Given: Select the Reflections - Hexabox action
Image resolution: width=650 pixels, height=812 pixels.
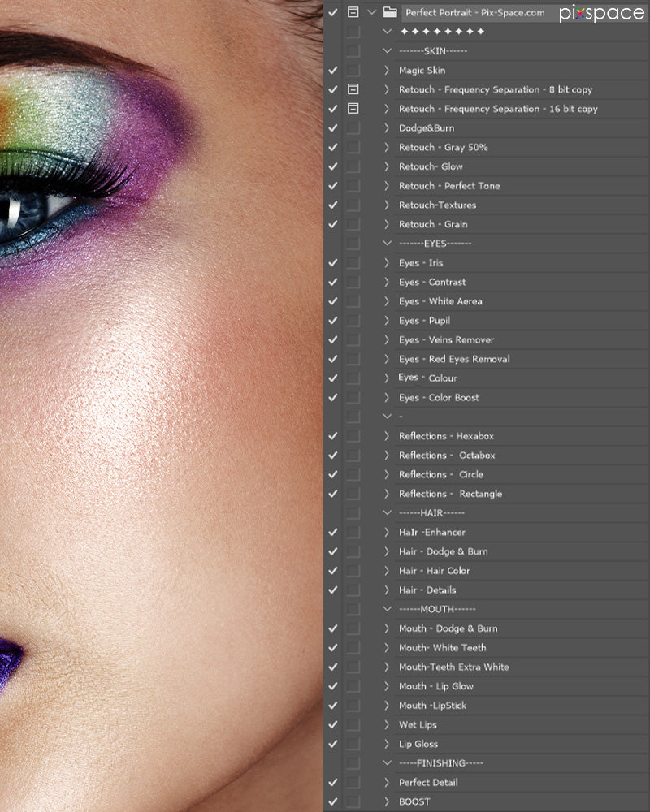Looking at the screenshot, I should 446,436.
